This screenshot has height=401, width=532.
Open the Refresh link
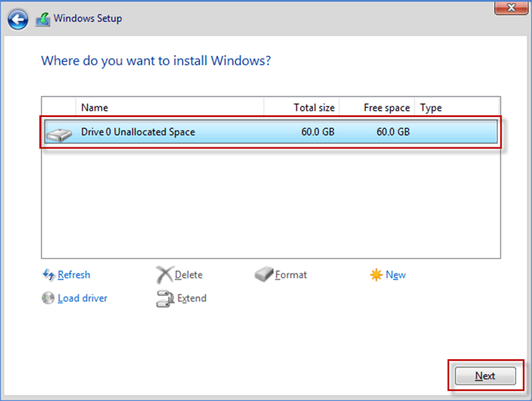74,275
